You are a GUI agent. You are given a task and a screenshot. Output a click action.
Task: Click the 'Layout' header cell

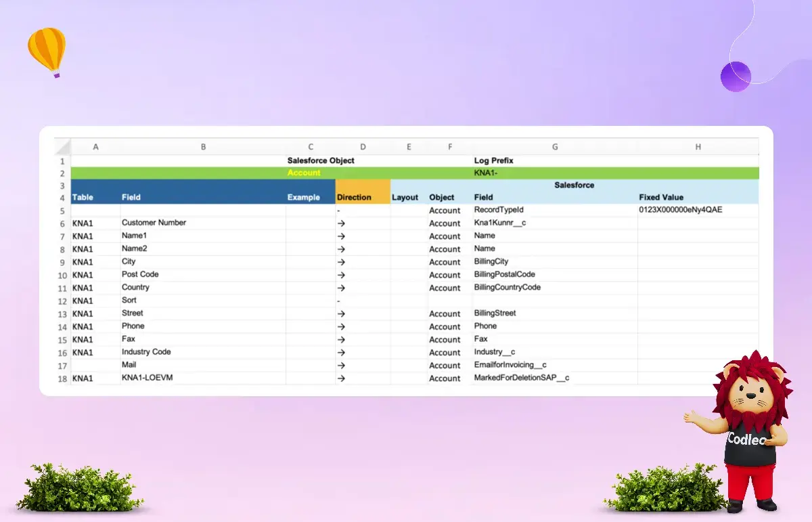point(409,198)
